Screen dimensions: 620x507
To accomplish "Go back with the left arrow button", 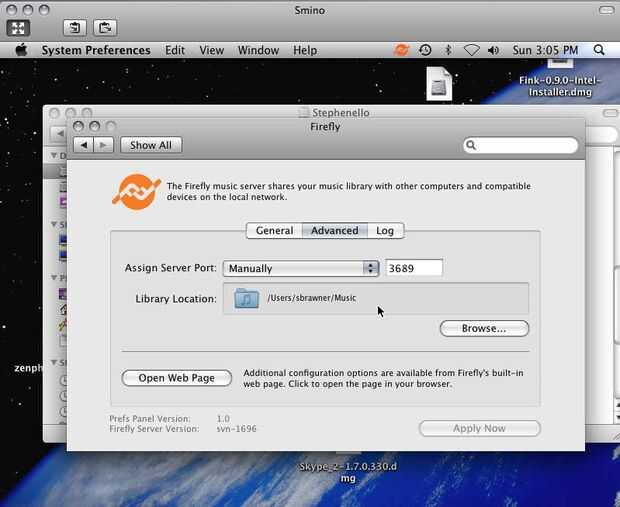I will coord(83,145).
